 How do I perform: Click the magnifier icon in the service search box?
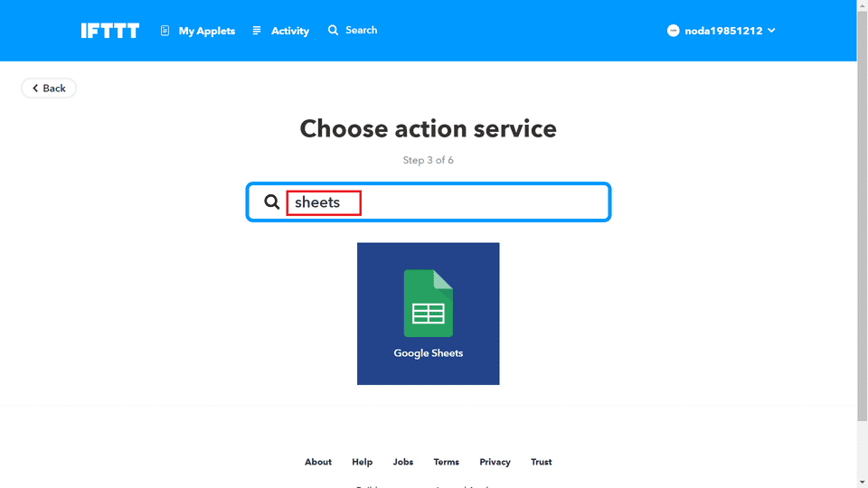click(271, 202)
